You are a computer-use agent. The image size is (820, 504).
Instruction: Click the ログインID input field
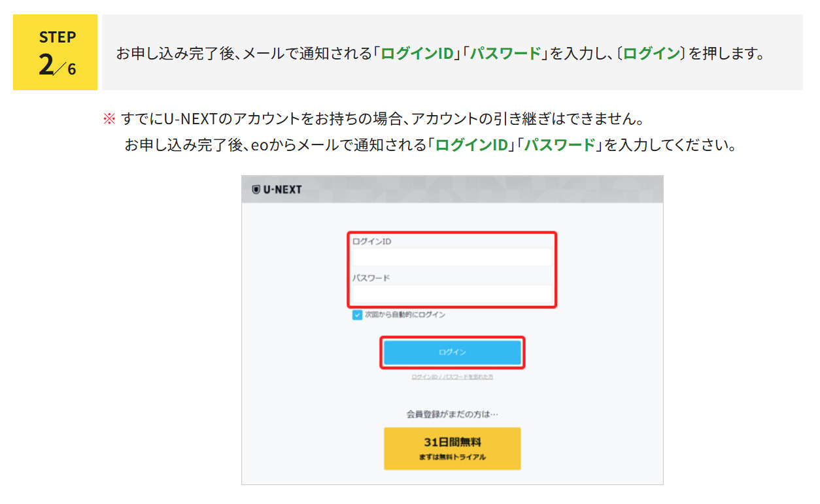(x=451, y=257)
